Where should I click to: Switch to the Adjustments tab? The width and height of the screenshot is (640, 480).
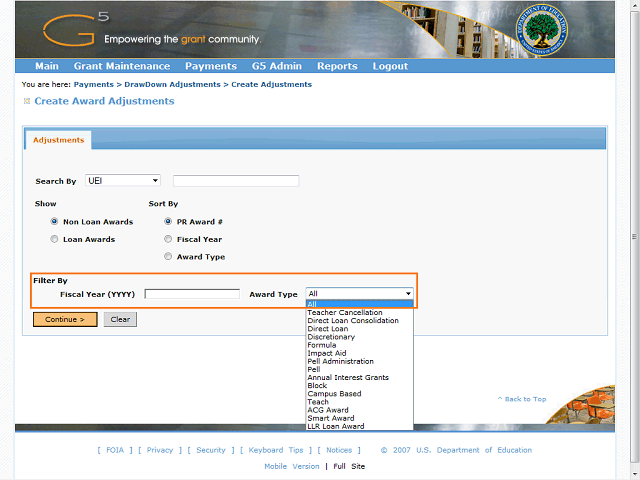click(x=58, y=140)
